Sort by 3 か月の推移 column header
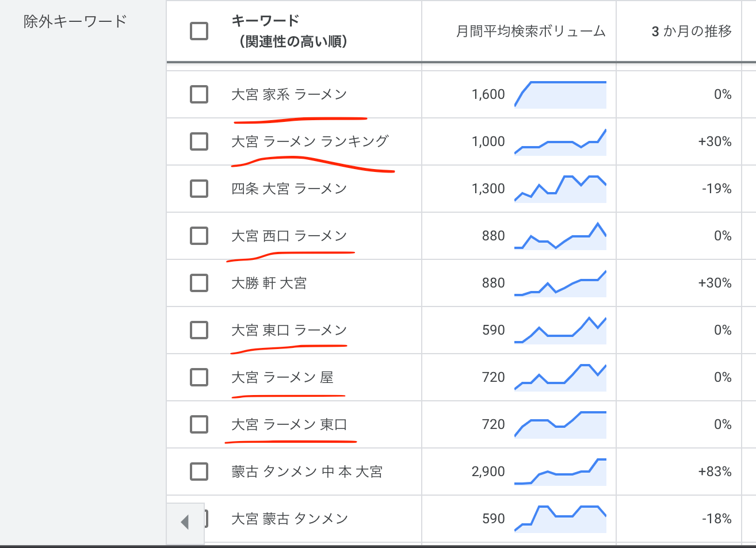Image resolution: width=756 pixels, height=548 pixels. (691, 32)
